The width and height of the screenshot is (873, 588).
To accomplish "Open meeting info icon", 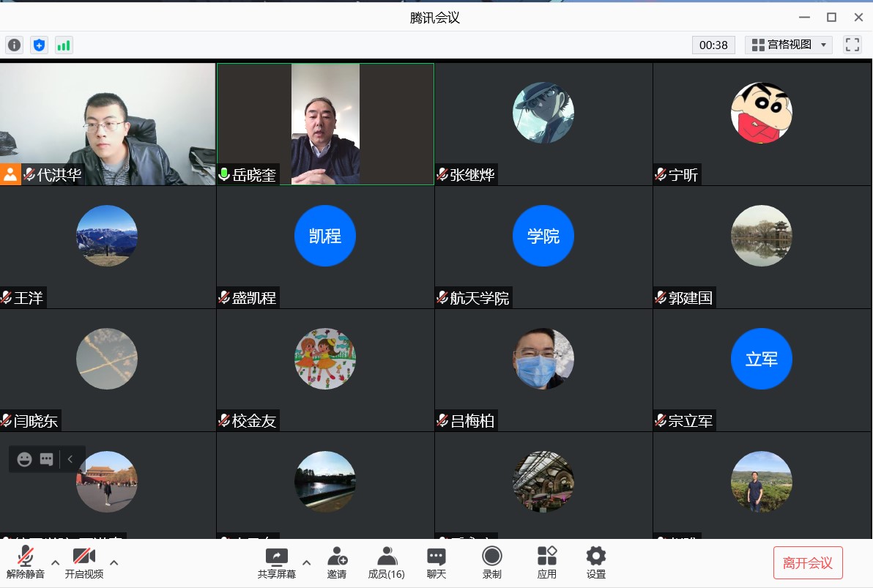I will tap(15, 45).
